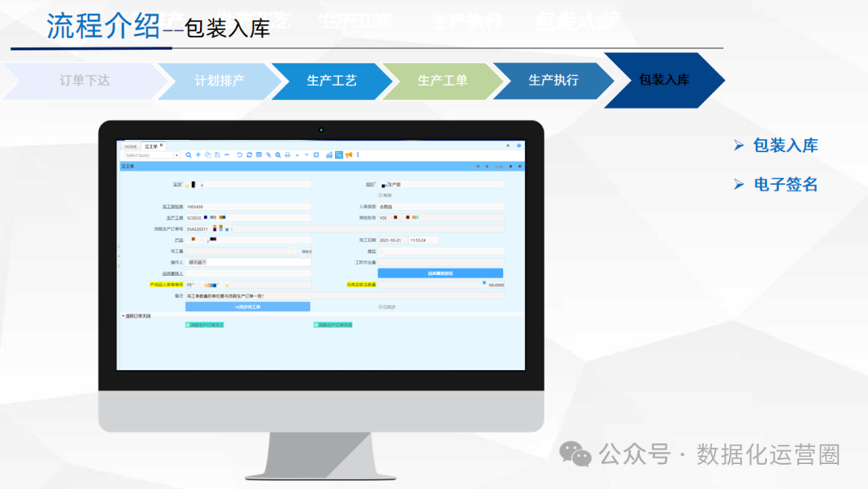Image resolution: width=868 pixels, height=489 pixels.
Task: Click the QR code icon in toolbar
Action: pos(339,155)
